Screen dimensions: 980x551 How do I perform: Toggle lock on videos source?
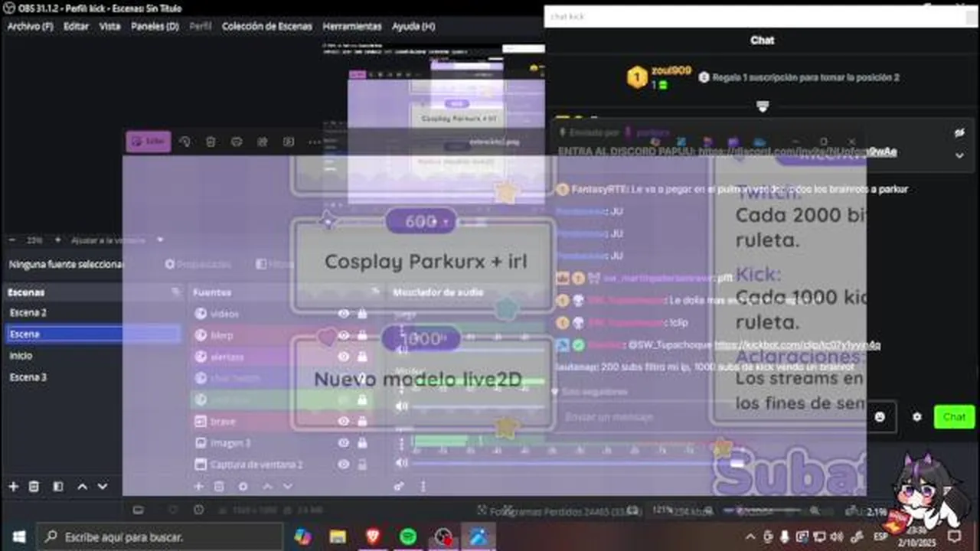coord(362,314)
